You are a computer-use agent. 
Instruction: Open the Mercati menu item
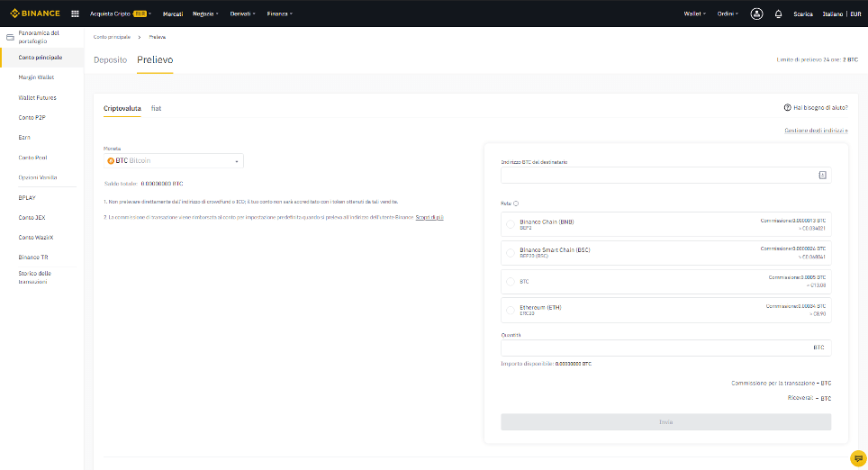click(173, 14)
